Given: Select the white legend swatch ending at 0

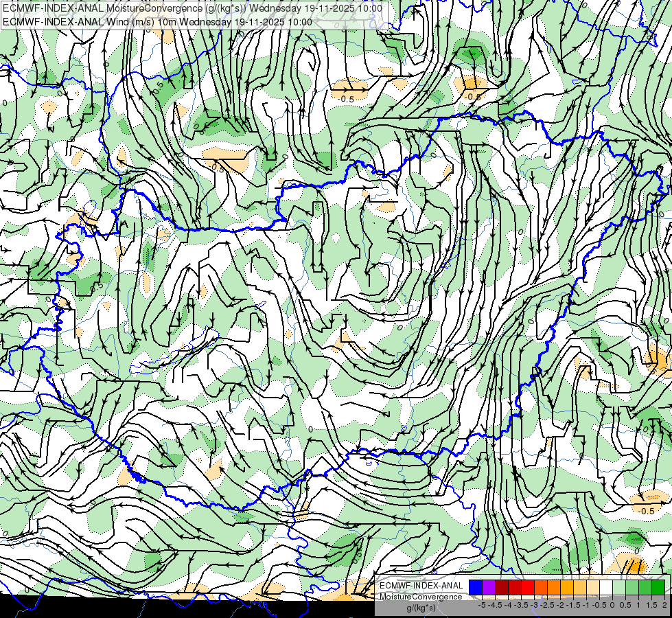Looking at the screenshot, I should (x=606, y=588).
